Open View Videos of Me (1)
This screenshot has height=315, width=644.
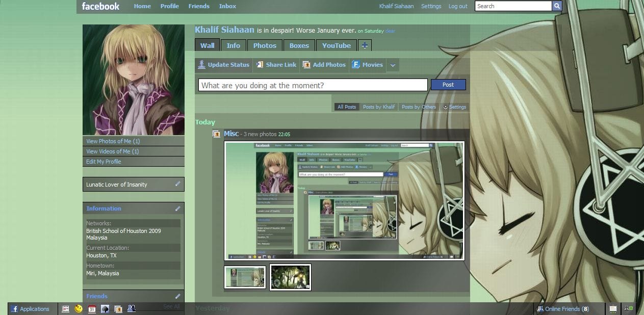pyautogui.click(x=113, y=151)
